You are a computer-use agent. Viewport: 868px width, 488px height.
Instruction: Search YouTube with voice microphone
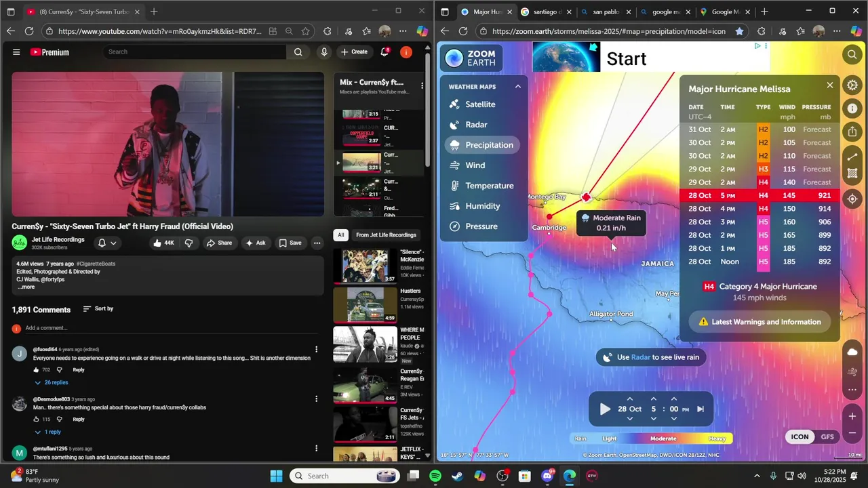tap(324, 52)
